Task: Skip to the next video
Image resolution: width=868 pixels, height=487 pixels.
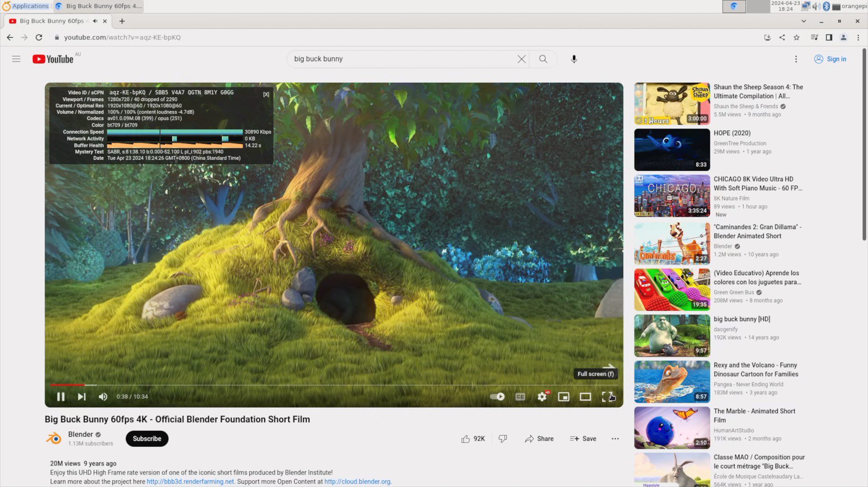Action: (82, 397)
